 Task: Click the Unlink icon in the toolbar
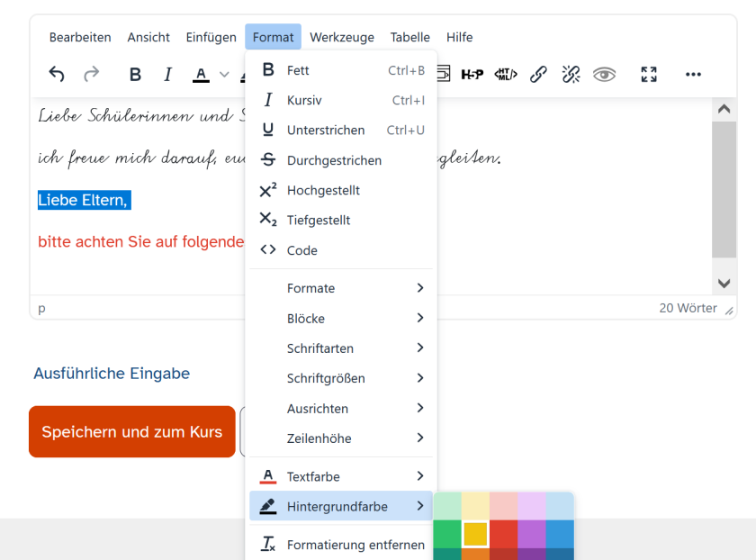571,75
